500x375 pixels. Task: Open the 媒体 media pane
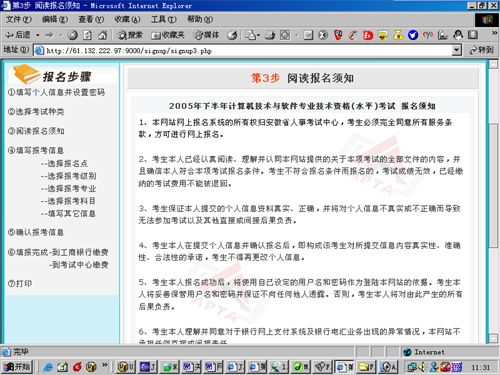click(206, 35)
